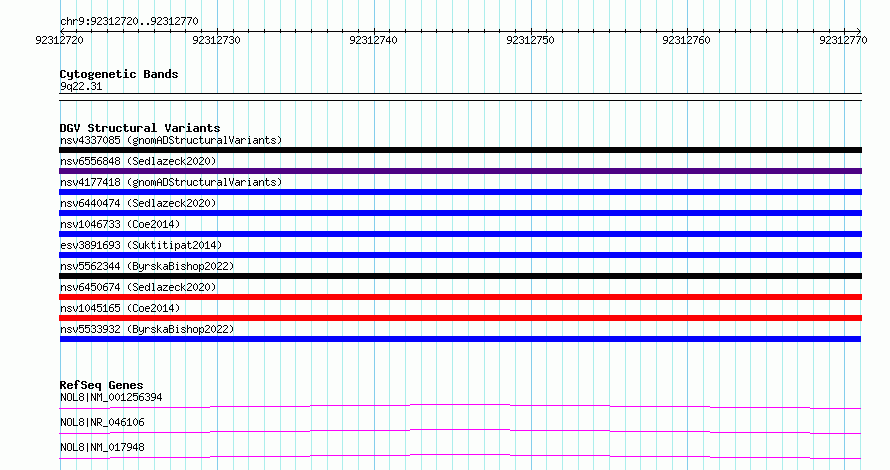Viewport: 890px width, 470px height.
Task: Click the red bar of nsv1045165
Action: coord(460,318)
